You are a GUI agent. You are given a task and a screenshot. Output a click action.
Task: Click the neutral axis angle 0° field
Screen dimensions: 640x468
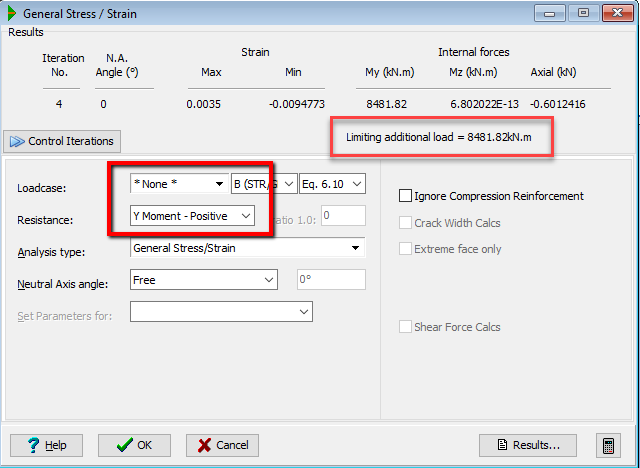click(x=331, y=280)
